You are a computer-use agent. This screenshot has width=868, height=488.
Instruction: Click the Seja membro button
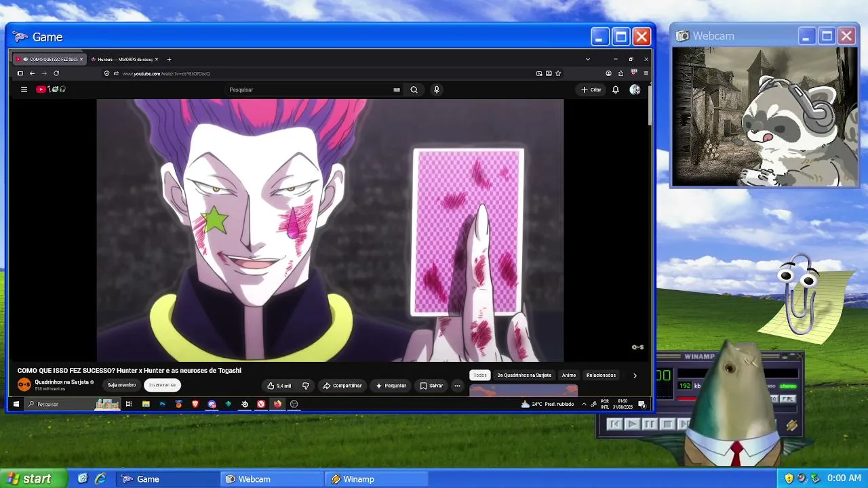[x=122, y=385]
